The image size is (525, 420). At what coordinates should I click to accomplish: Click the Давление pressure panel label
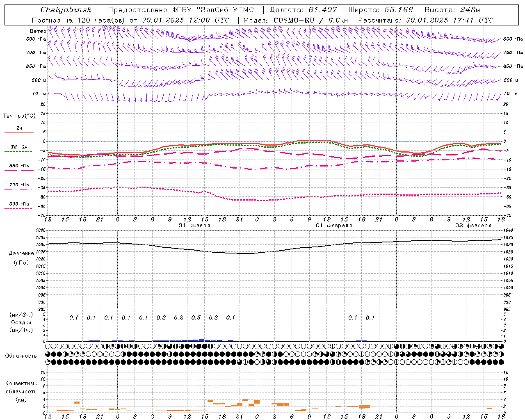[x=21, y=253]
